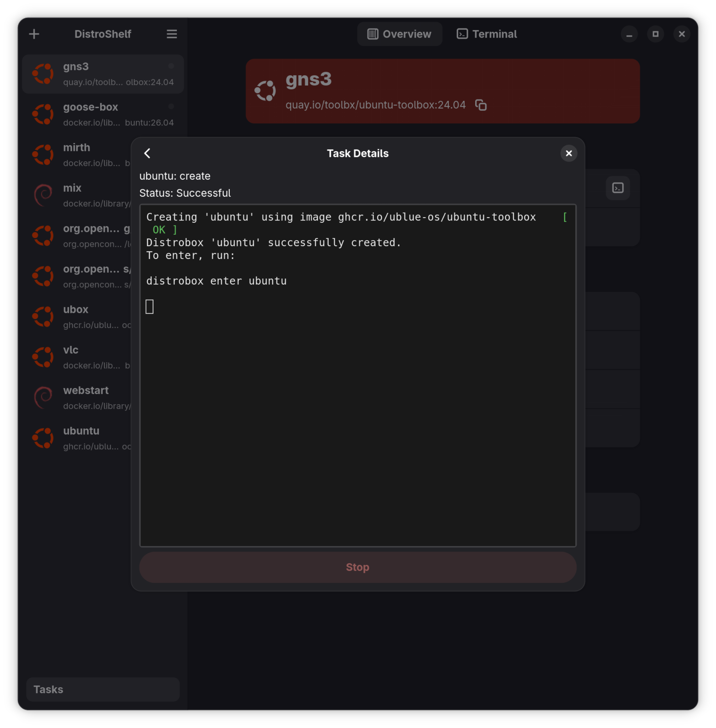
Task: Click the mix Debian swirl icon
Action: pos(43,195)
